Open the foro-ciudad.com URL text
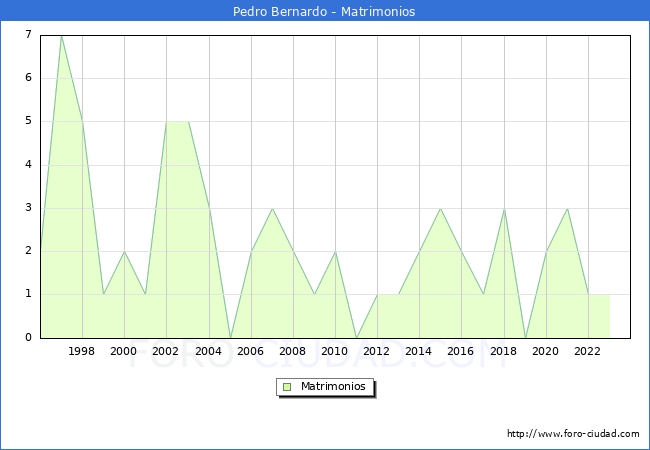This screenshot has height=450, width=650. click(x=573, y=434)
